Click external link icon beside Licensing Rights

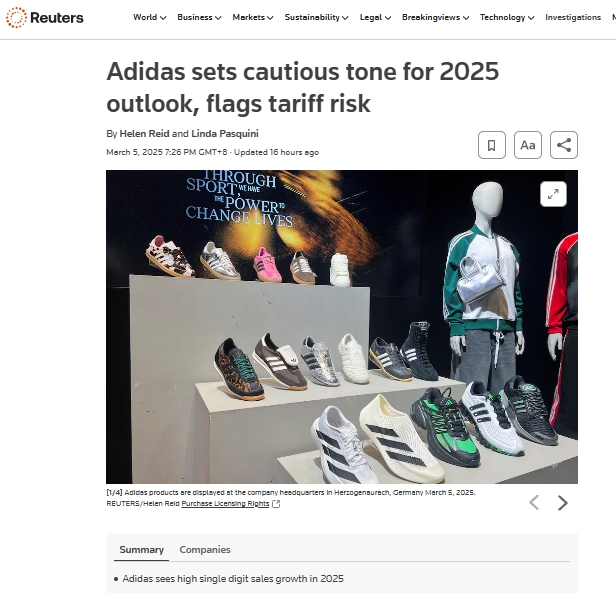coord(276,504)
